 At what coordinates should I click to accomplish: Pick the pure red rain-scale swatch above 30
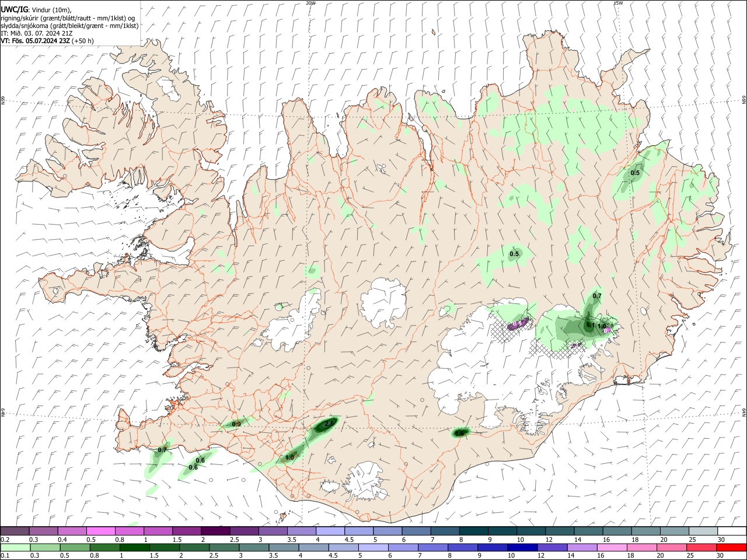(731, 547)
